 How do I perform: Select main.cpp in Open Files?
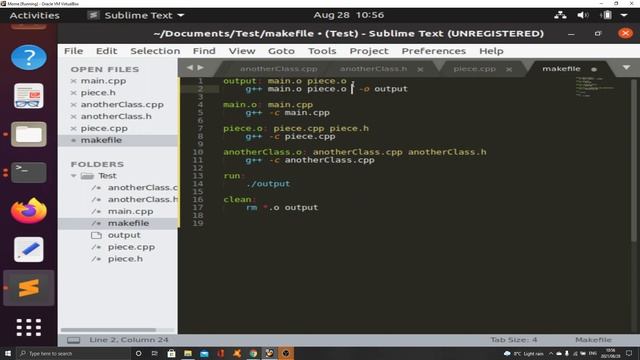point(103,81)
